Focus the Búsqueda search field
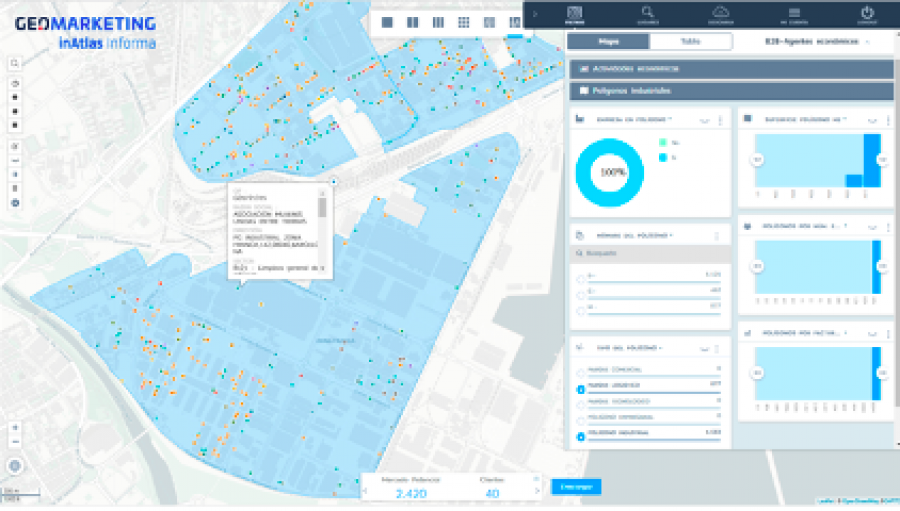The height and width of the screenshot is (511, 900). 650,253
